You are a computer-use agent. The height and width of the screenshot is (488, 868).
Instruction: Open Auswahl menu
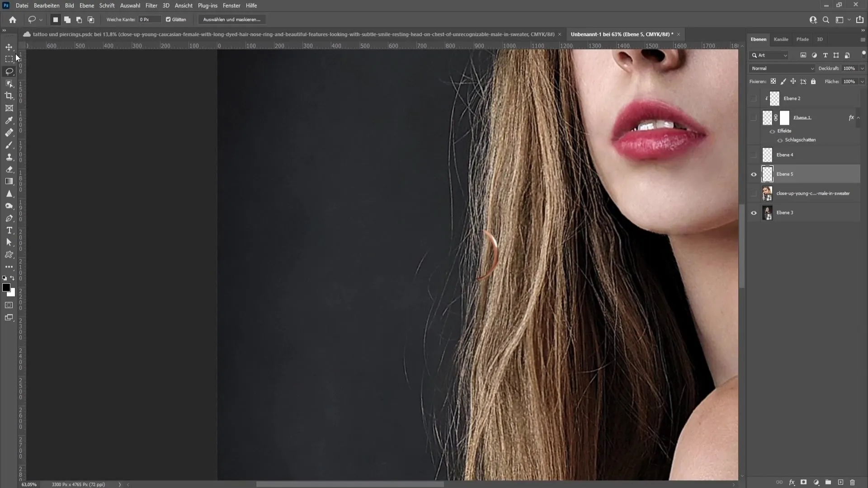[130, 5]
